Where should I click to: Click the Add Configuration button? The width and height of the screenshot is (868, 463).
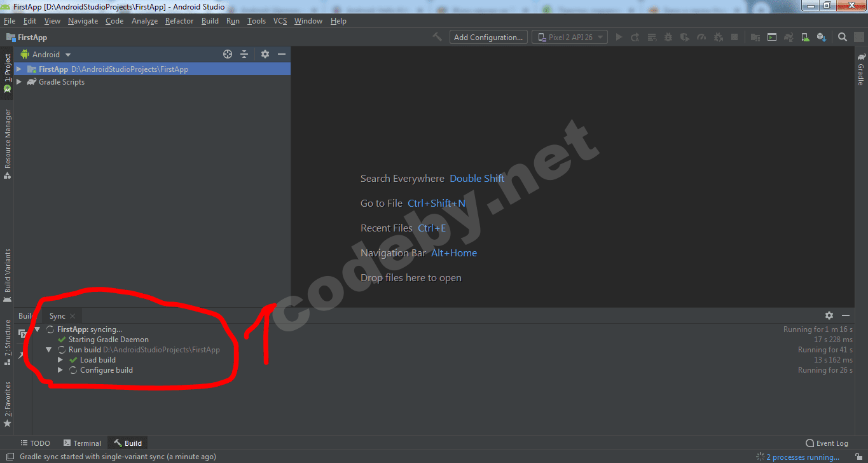pyautogui.click(x=488, y=37)
